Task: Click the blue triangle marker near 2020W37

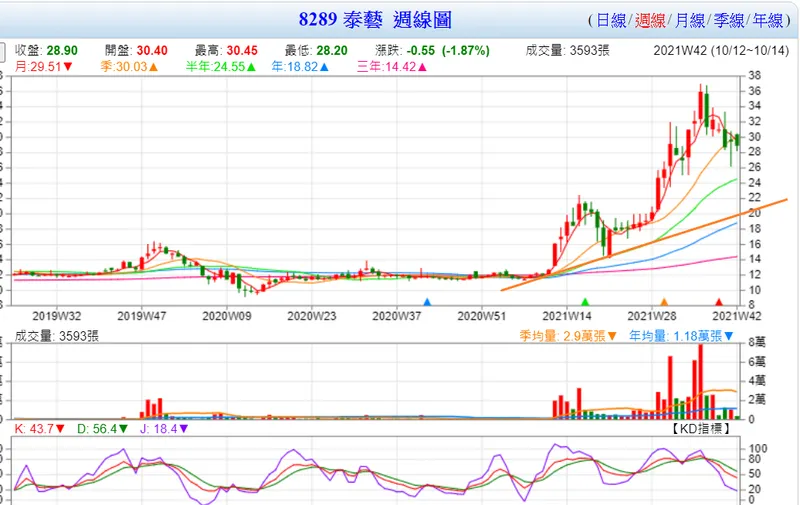Action: pos(428,302)
